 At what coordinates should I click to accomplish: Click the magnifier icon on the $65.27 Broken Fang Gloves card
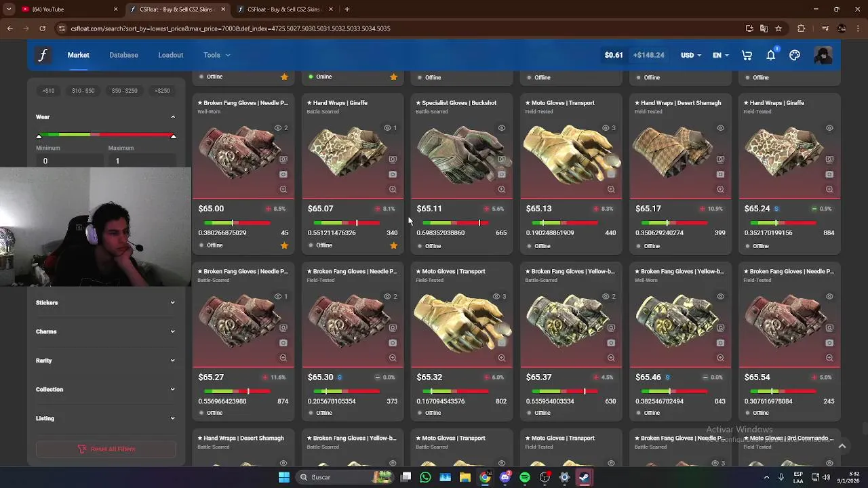[x=283, y=358]
